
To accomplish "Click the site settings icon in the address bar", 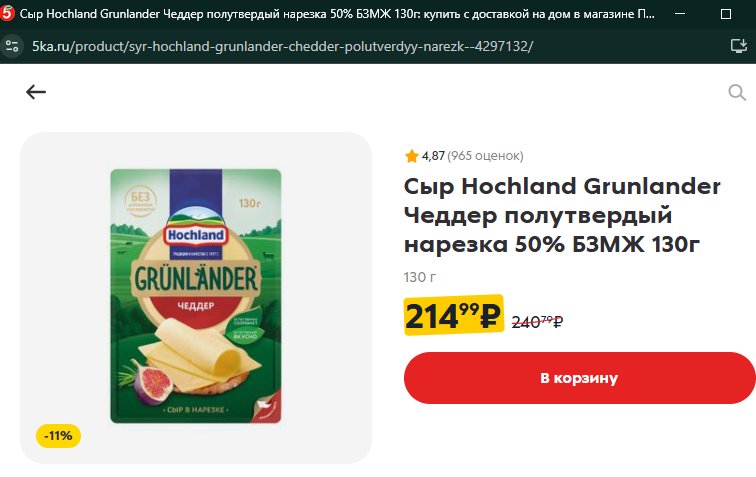I will (12, 46).
